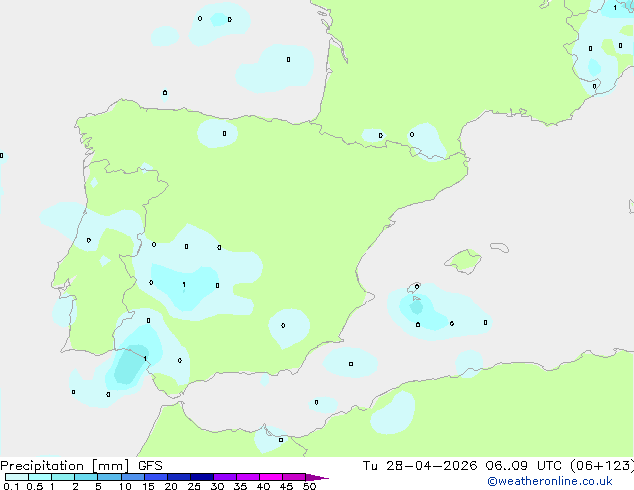Click the swatch between 35 and 40
This screenshot has height=490, width=634.
coord(248,477)
